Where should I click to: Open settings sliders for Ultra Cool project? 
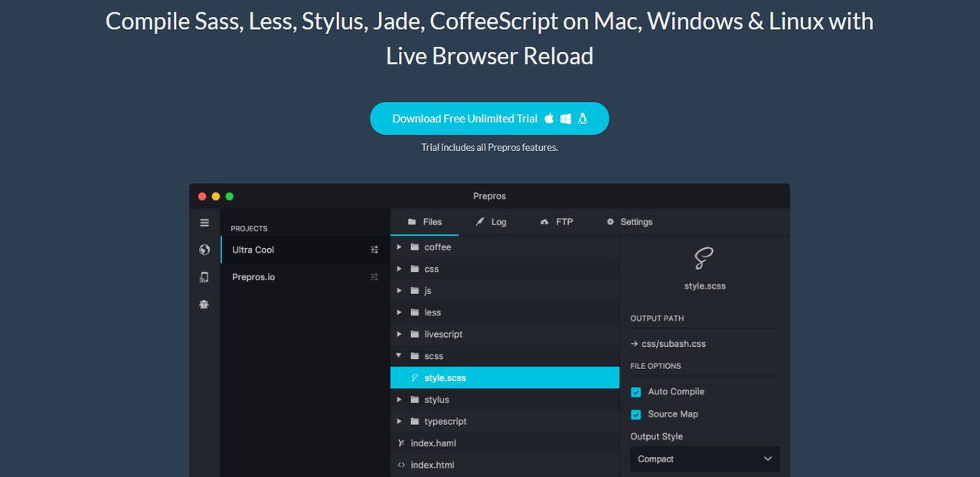(374, 250)
